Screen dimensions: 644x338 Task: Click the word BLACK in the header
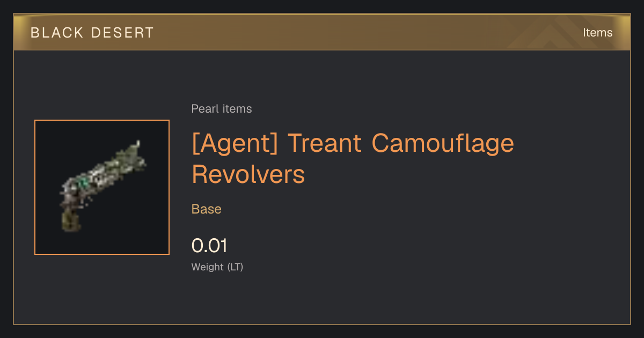coord(57,33)
